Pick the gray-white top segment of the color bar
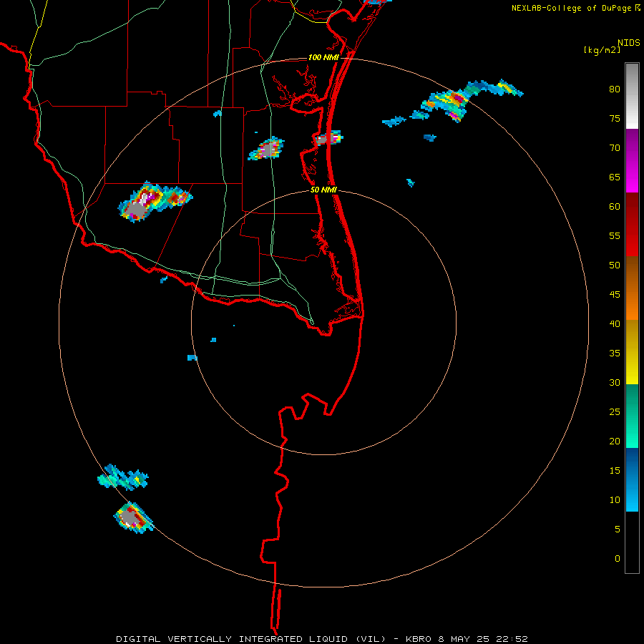Image resolution: width=644 pixels, height=644 pixels. click(632, 96)
